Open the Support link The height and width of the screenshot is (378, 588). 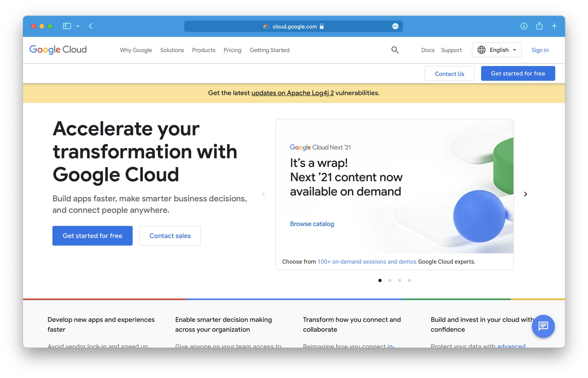point(451,50)
